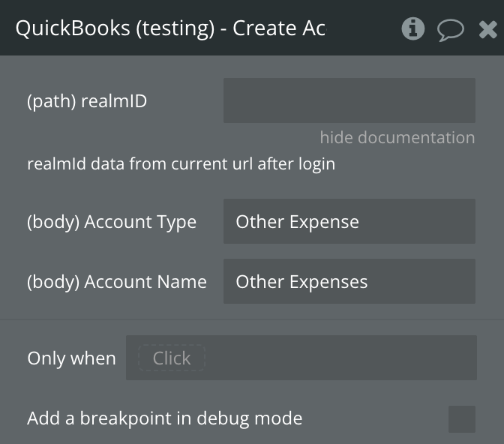
Task: Click the Only when label
Action: [71, 358]
